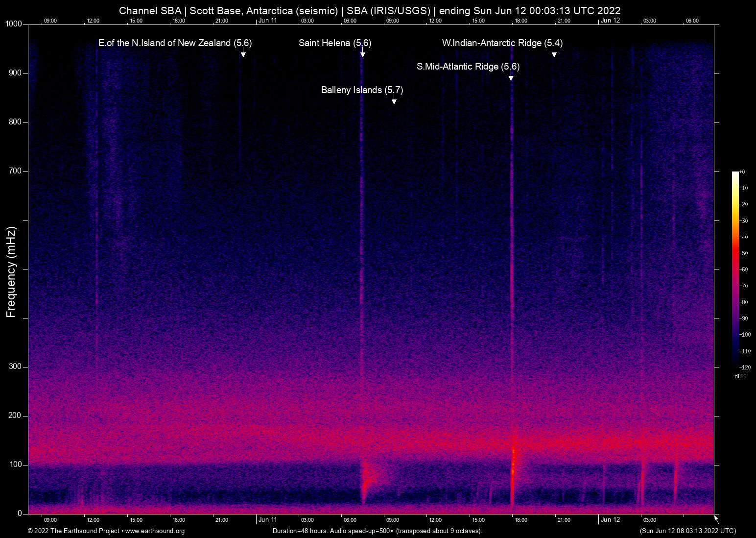Click the Frequency (mHz) axis label

coord(11,272)
